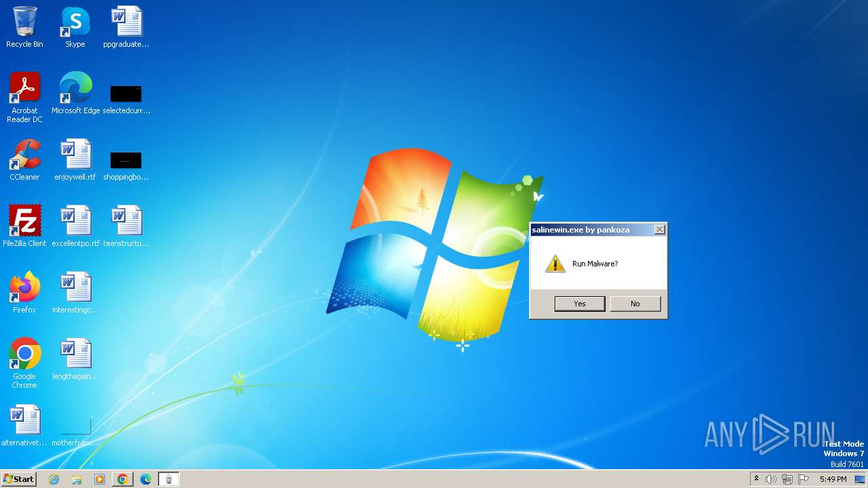Select the ppgraduate document icon
The image size is (868, 488).
tap(126, 28)
